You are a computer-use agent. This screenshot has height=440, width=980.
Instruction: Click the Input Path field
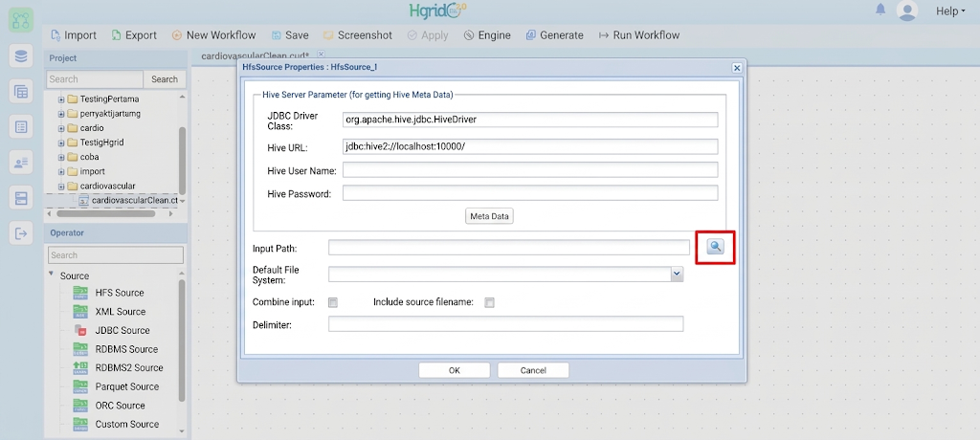pyautogui.click(x=509, y=248)
